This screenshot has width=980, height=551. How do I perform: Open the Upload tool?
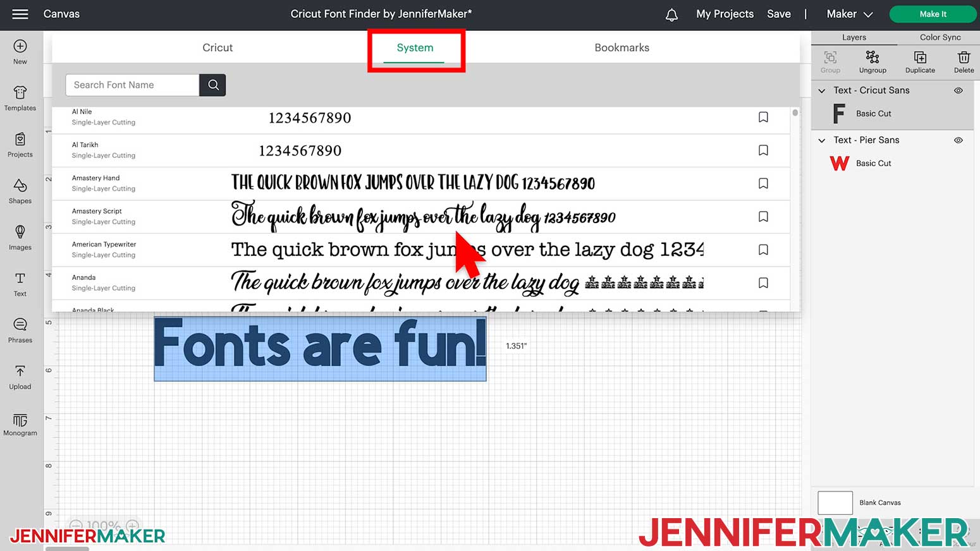click(20, 377)
